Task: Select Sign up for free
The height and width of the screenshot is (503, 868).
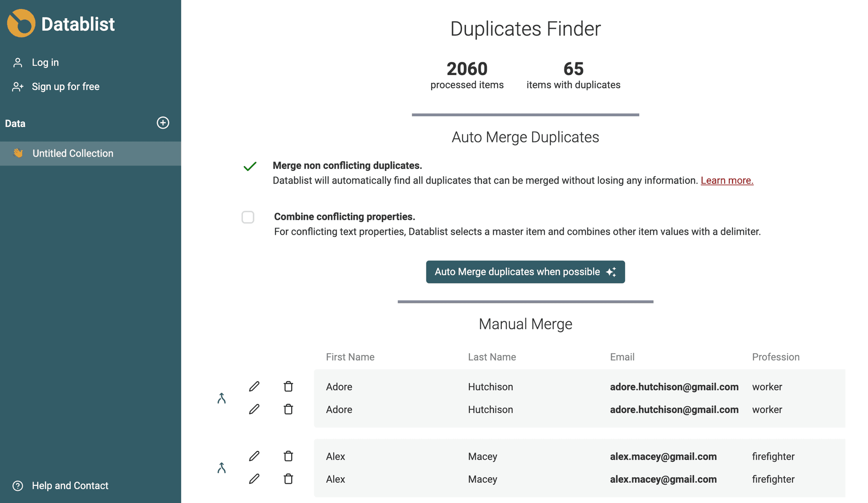Action: pos(66,86)
